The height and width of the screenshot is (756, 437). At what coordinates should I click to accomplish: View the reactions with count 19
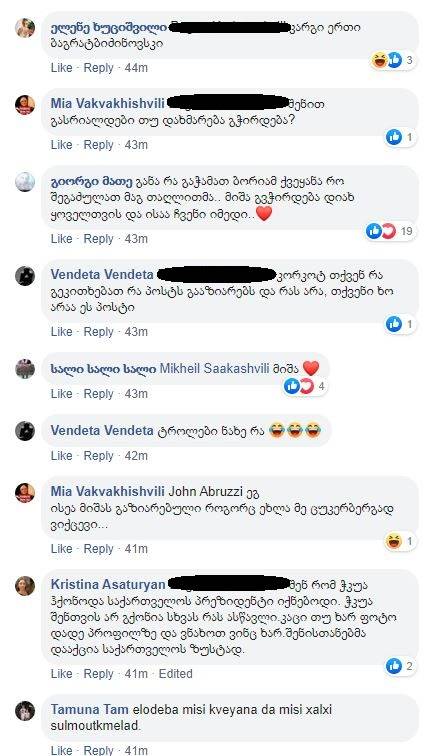(389, 231)
